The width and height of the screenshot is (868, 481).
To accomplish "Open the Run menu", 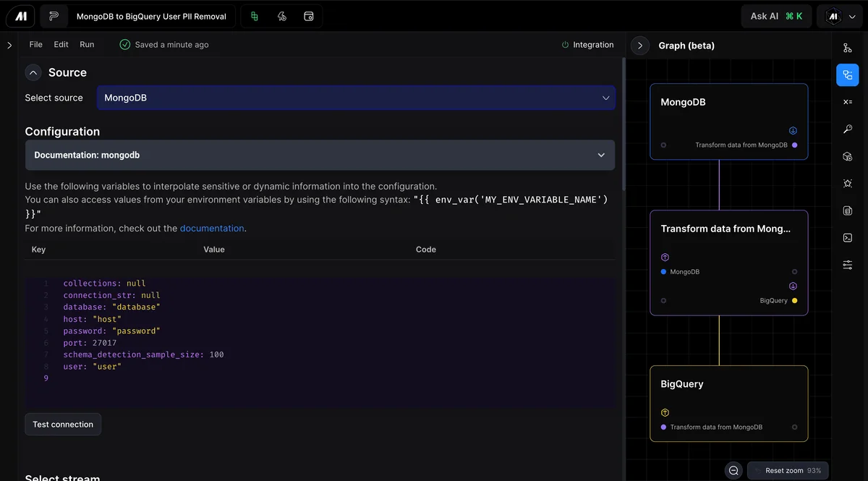I will click(87, 44).
